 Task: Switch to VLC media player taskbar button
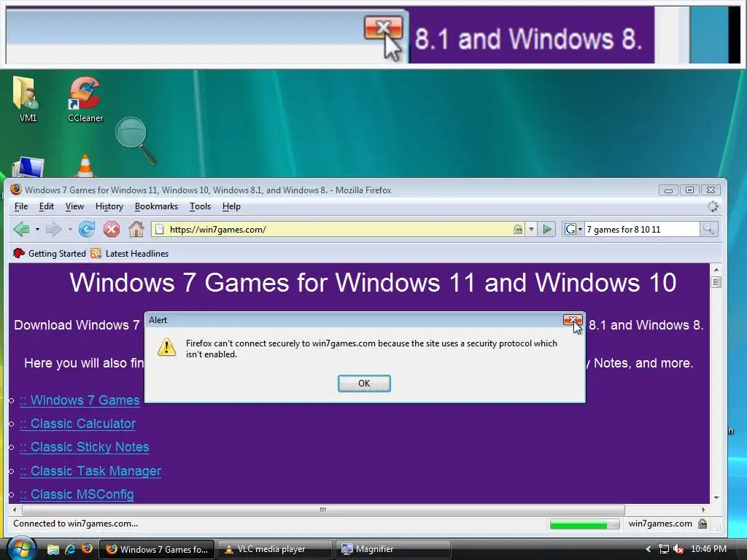coord(275,549)
